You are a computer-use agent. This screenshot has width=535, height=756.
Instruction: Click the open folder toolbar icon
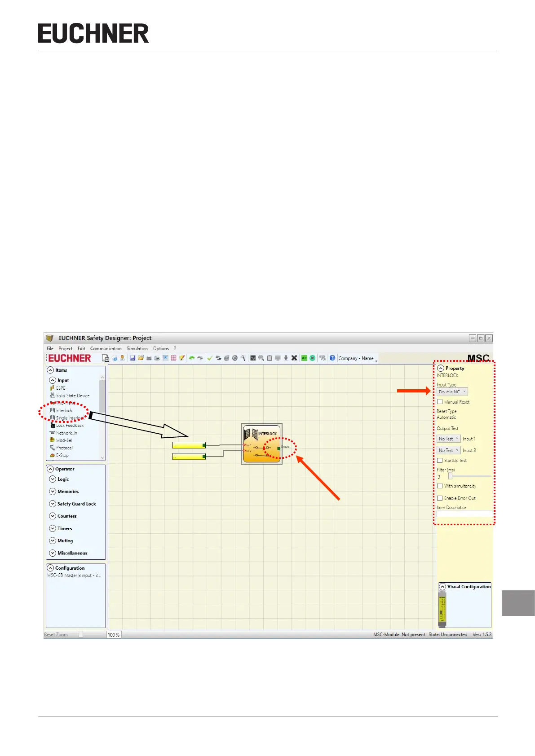click(141, 358)
